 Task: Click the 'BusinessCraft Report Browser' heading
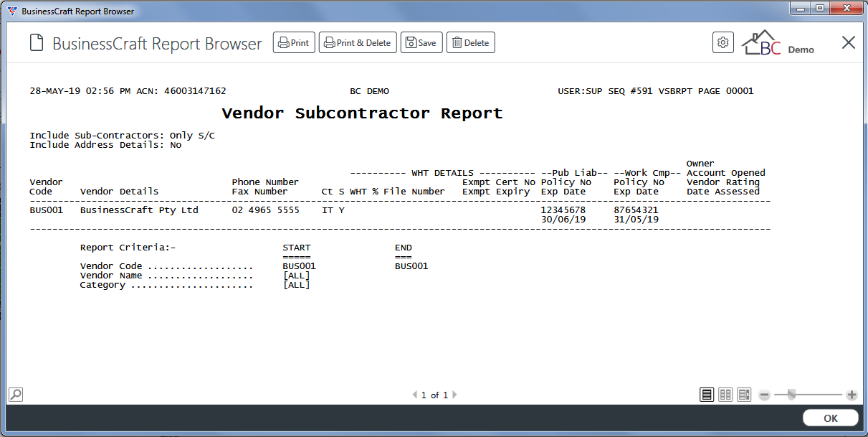pyautogui.click(x=158, y=43)
